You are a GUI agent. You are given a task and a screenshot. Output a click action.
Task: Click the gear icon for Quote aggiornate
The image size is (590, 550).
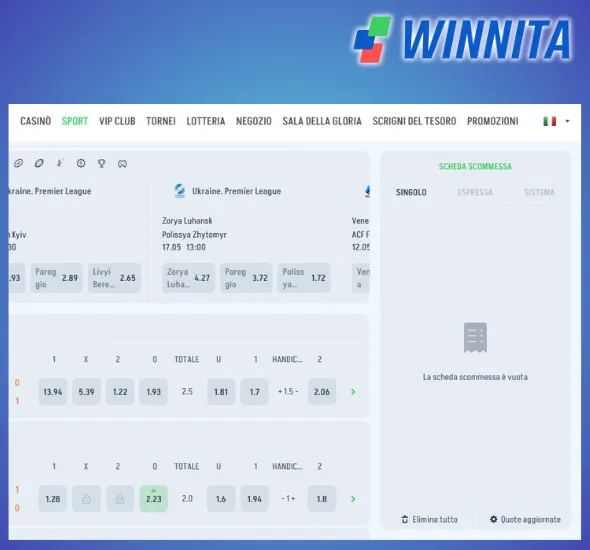coord(494,520)
